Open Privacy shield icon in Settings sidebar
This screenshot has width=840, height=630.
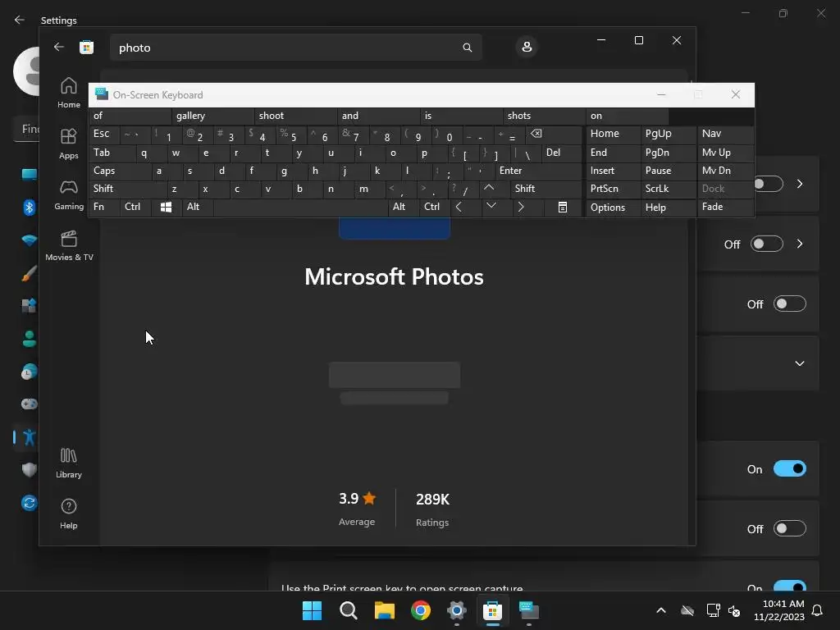click(x=29, y=470)
